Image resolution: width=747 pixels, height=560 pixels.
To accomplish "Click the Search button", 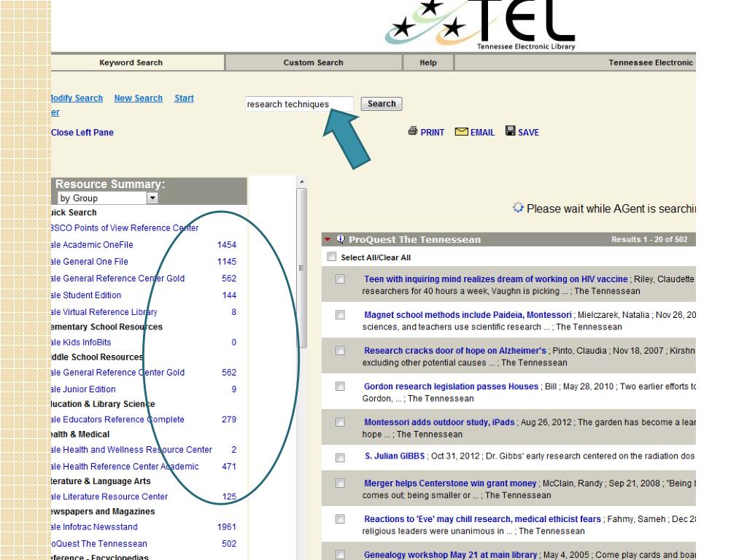I will (382, 104).
